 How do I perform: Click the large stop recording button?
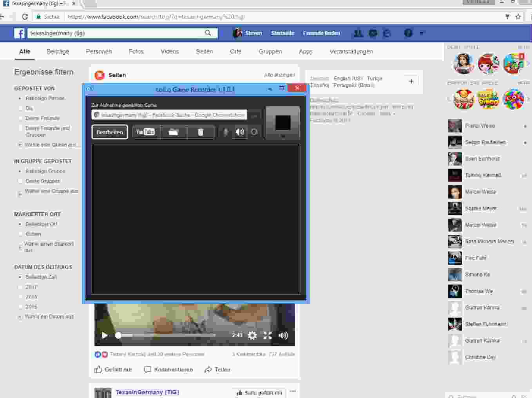(x=283, y=122)
